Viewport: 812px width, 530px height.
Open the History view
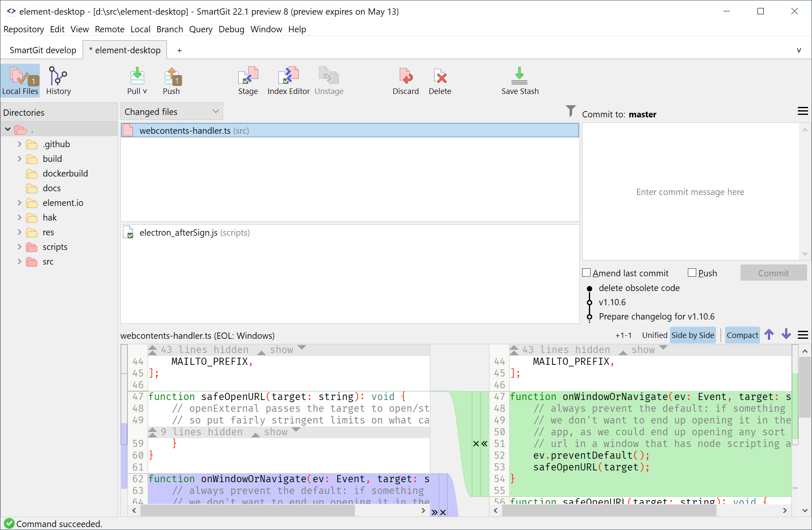(58, 81)
